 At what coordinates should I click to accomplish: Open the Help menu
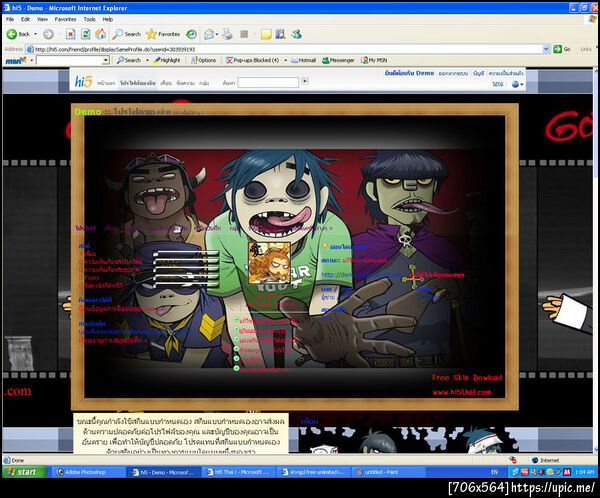pos(108,19)
